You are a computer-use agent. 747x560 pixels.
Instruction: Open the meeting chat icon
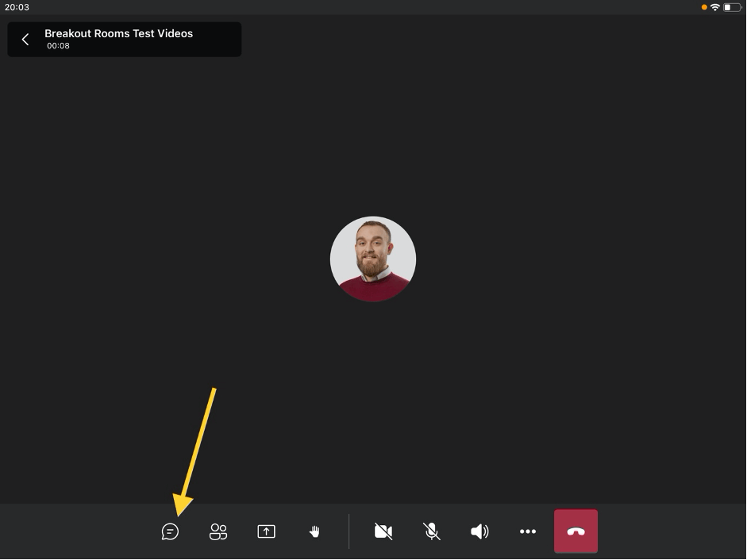tap(170, 531)
